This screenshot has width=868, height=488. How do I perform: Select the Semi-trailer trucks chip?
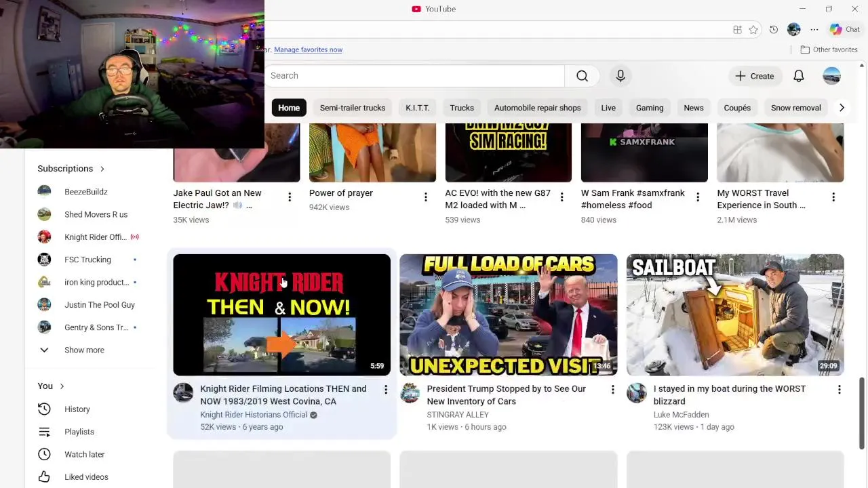[353, 108]
